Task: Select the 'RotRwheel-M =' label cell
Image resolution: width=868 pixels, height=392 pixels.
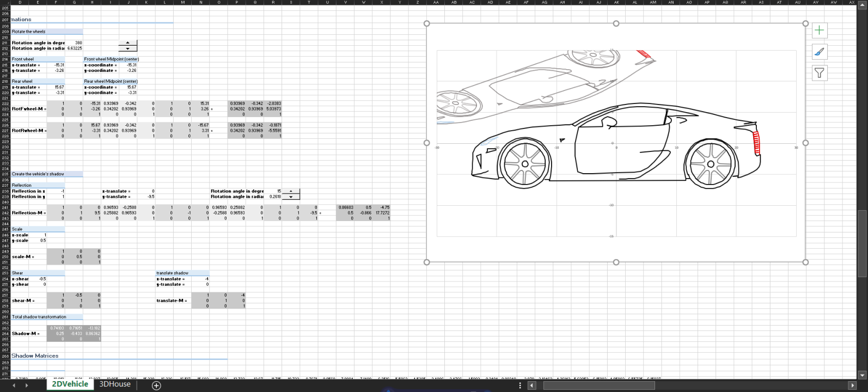Action: click(x=29, y=130)
